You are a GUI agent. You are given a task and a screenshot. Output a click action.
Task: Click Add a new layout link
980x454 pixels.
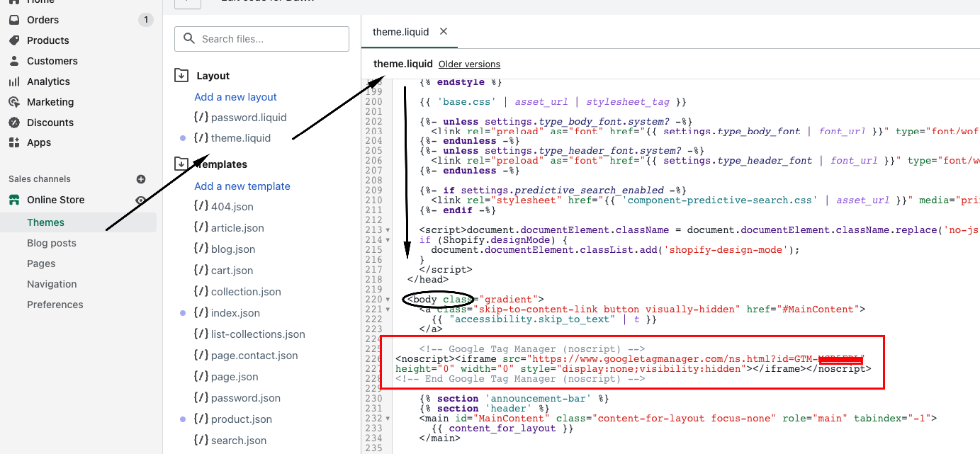pyautogui.click(x=235, y=97)
